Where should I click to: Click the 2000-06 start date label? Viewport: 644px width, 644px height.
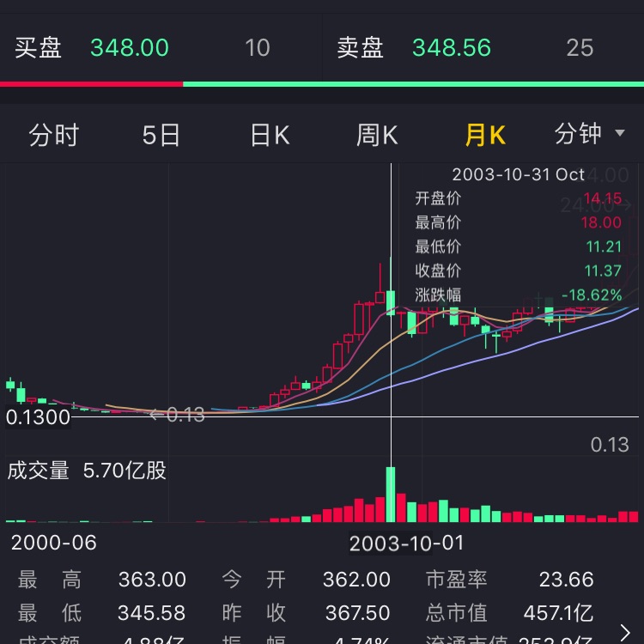click(x=53, y=543)
